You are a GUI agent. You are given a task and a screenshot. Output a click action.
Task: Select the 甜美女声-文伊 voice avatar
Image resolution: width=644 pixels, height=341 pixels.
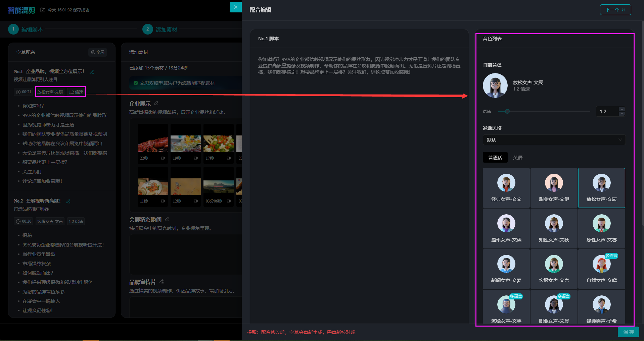554,183
